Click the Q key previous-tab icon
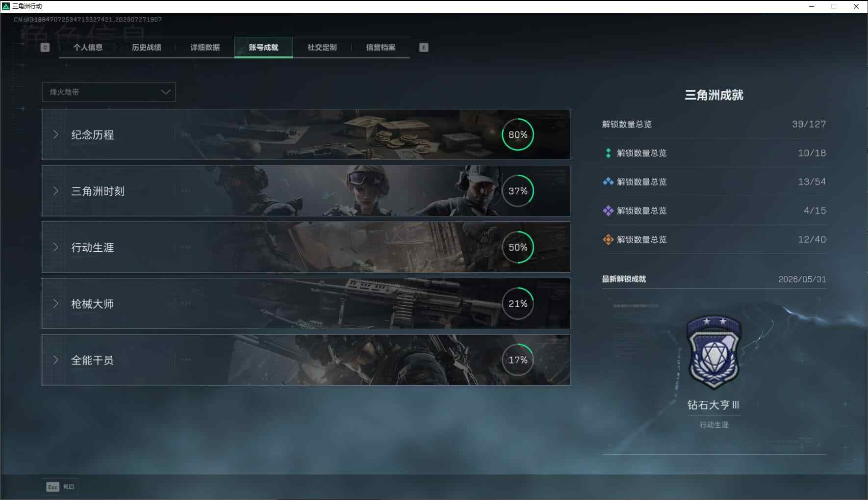 click(45, 48)
